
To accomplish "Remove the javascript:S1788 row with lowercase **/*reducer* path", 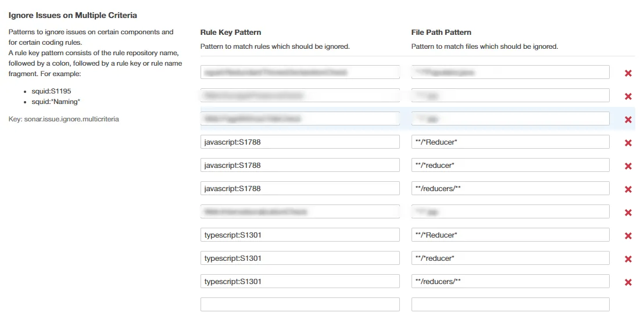I will [x=628, y=166].
